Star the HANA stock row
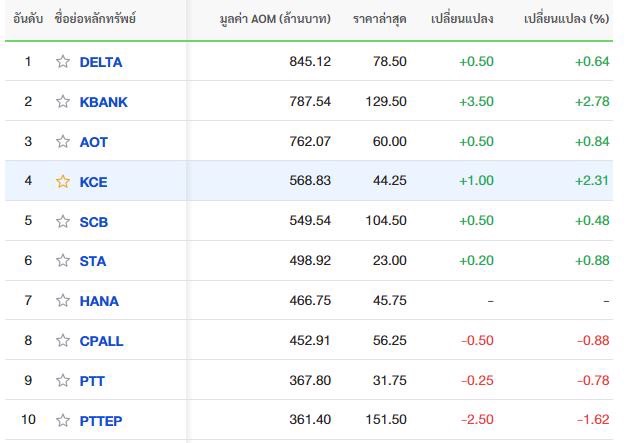This screenshot has width=632, height=443. pos(63,300)
